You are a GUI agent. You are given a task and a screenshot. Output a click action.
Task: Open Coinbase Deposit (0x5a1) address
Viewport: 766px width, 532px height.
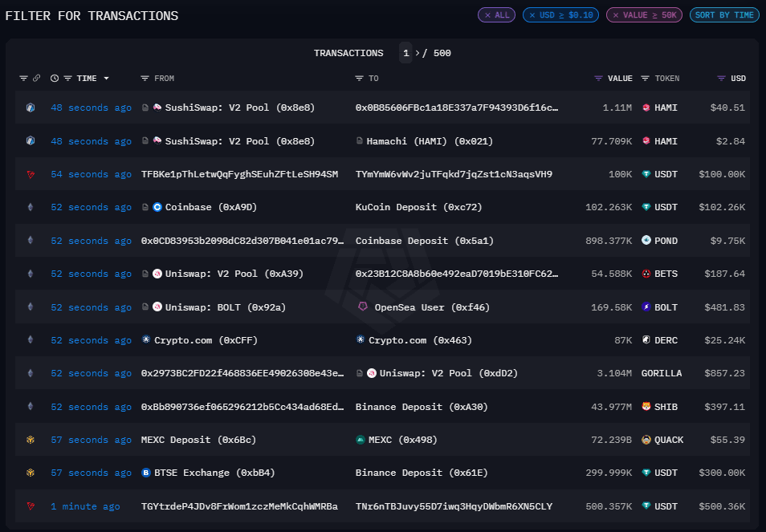tap(425, 241)
